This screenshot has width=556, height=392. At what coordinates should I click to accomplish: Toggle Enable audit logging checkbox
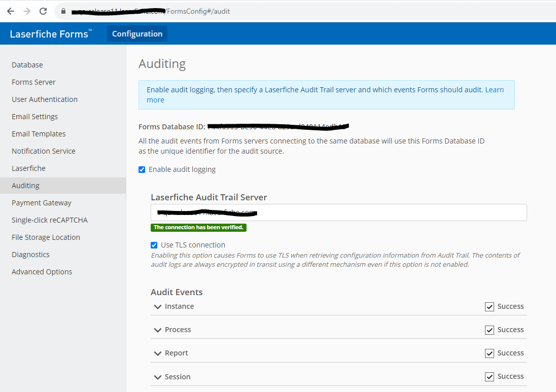point(142,170)
